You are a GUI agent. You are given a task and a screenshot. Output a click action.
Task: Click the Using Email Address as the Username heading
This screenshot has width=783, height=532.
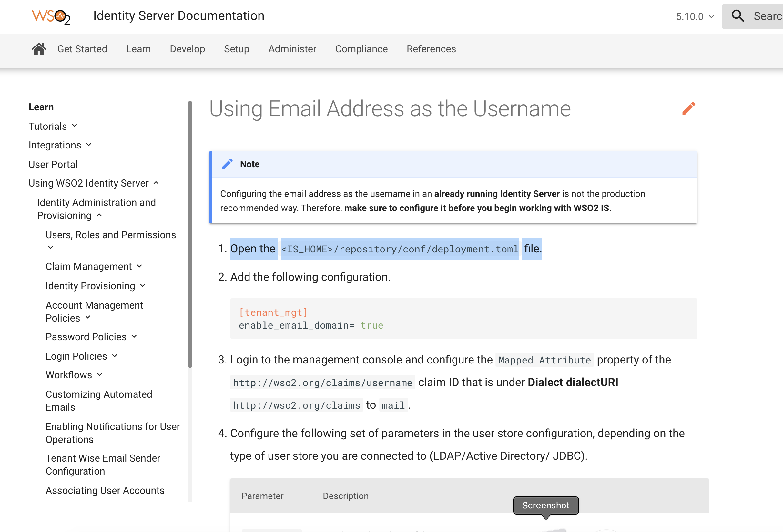click(390, 108)
